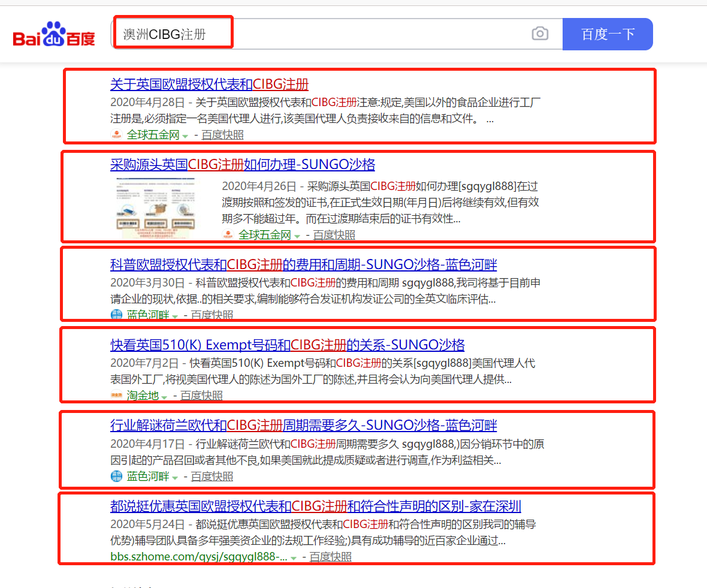Viewport: 707px width, 588px height.
Task: Open result 快看英国510(K) Exempt号码和CIBG注册的关系
Action: click(288, 345)
